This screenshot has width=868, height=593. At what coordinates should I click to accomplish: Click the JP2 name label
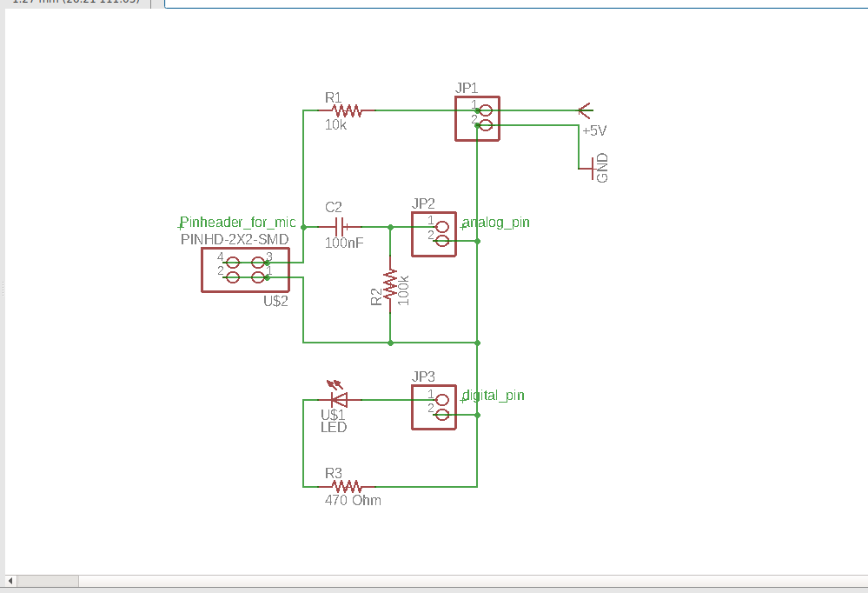423,203
